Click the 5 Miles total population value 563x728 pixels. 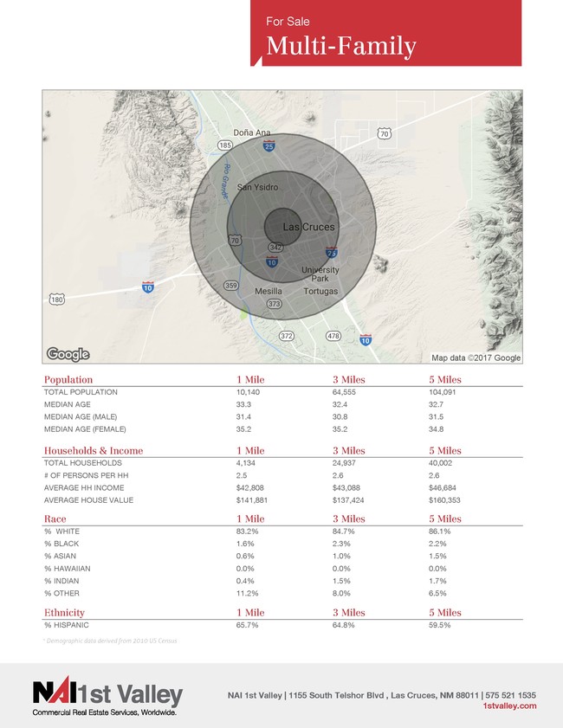coord(441,392)
